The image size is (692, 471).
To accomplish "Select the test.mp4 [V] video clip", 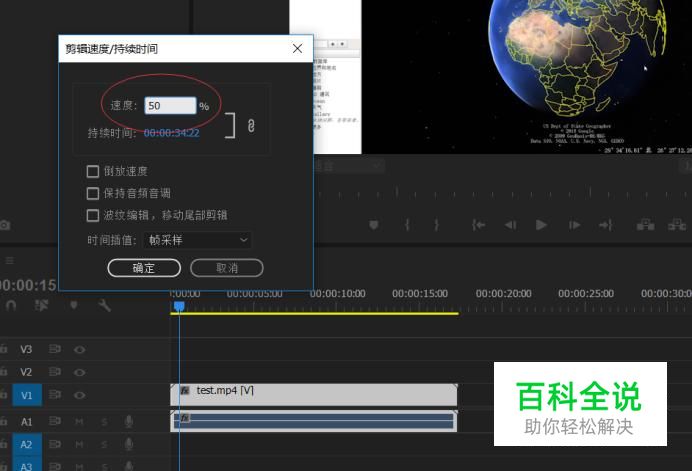I will (314, 395).
